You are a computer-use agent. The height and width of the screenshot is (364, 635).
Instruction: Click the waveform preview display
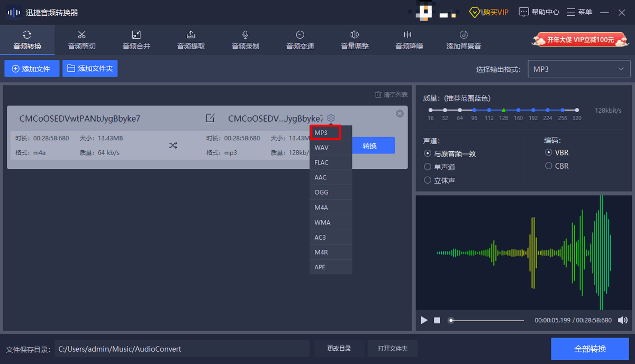523,253
